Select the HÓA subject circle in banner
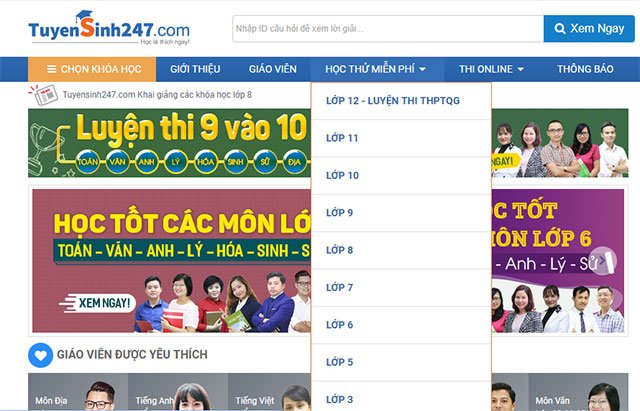 click(x=206, y=162)
